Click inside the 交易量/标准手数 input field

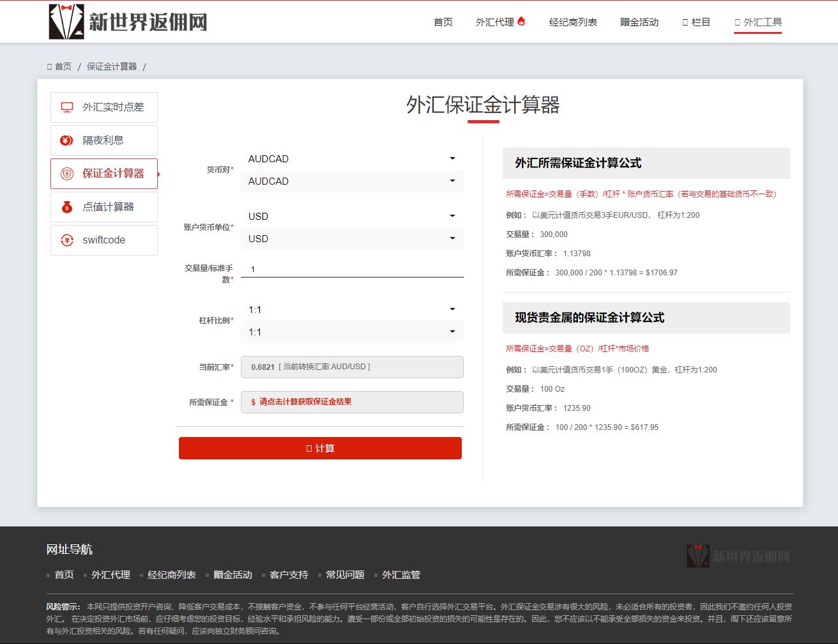click(352, 268)
